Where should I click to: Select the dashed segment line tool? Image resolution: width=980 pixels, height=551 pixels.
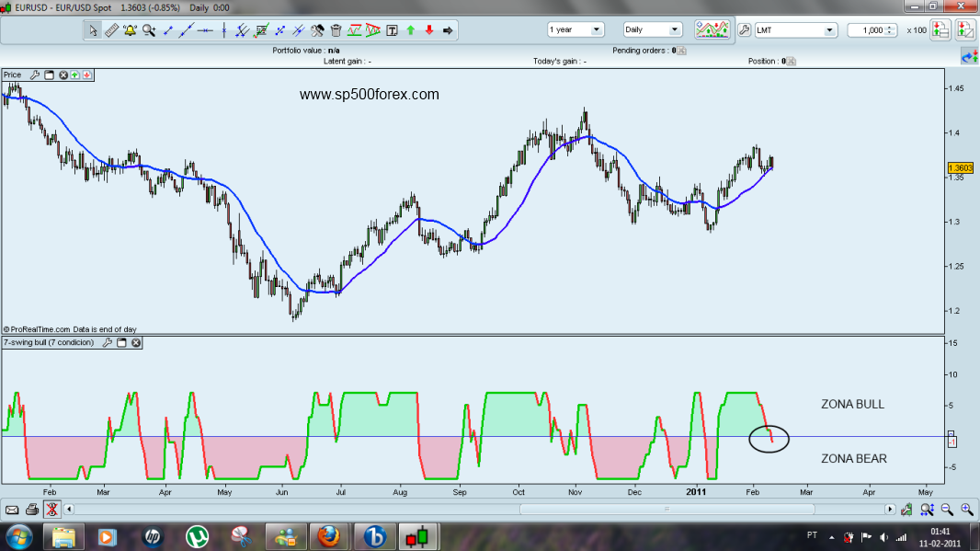pos(280,30)
